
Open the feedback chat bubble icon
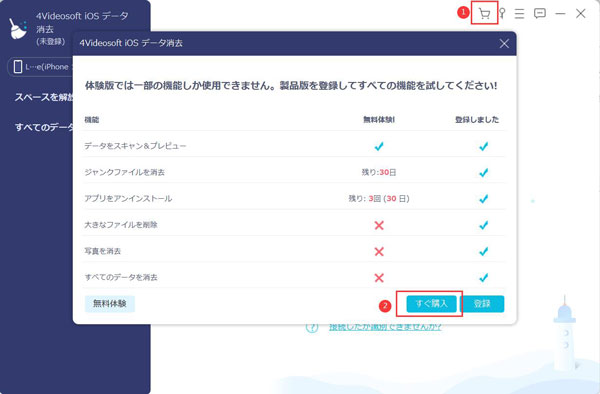(540, 14)
